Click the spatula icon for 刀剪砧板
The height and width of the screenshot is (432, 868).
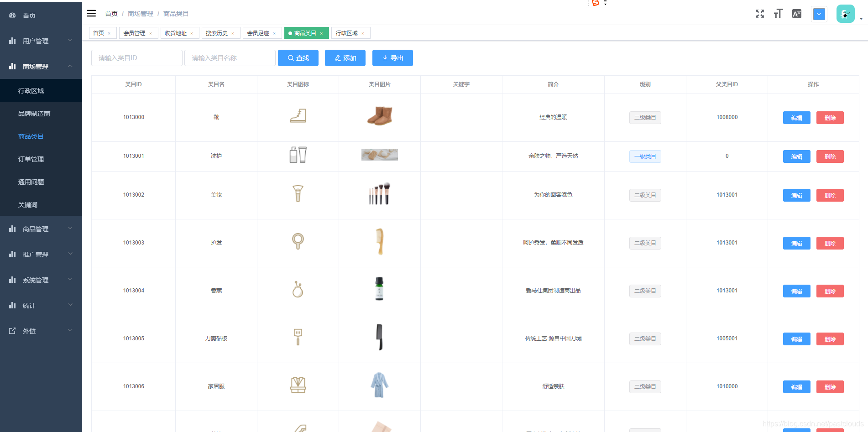click(298, 337)
